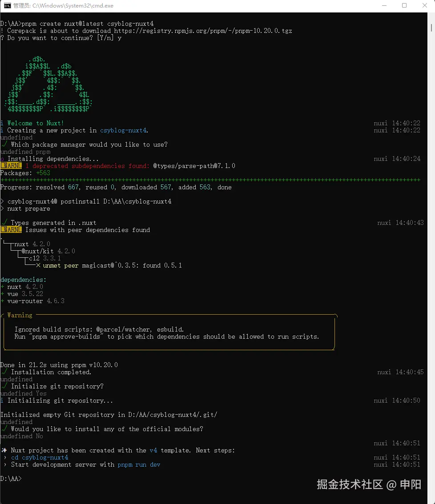Click the tree entry 'nuxt 4.2.0'
This screenshot has width=435, height=504.
(x=32, y=244)
